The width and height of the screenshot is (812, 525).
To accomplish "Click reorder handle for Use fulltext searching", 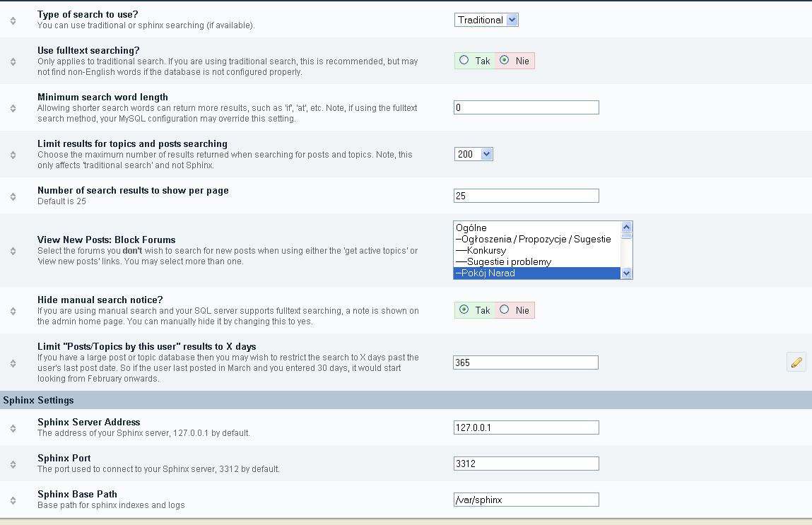I will [13, 61].
